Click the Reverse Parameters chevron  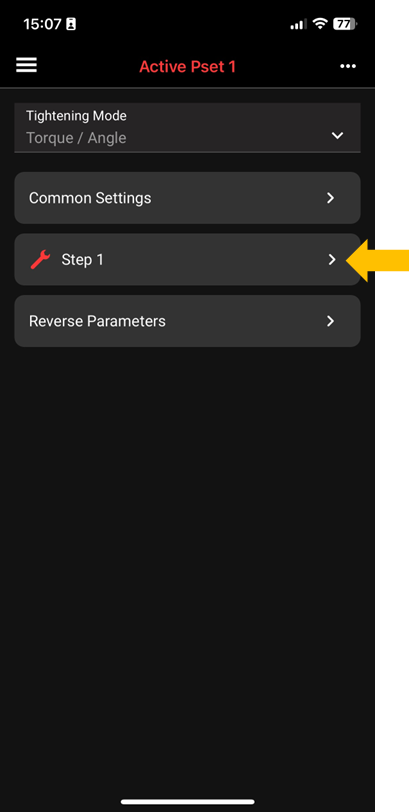pyautogui.click(x=331, y=321)
